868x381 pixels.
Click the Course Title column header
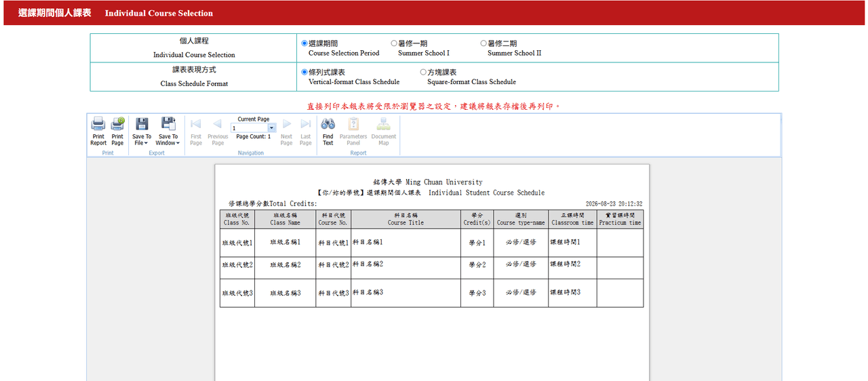[406, 219]
